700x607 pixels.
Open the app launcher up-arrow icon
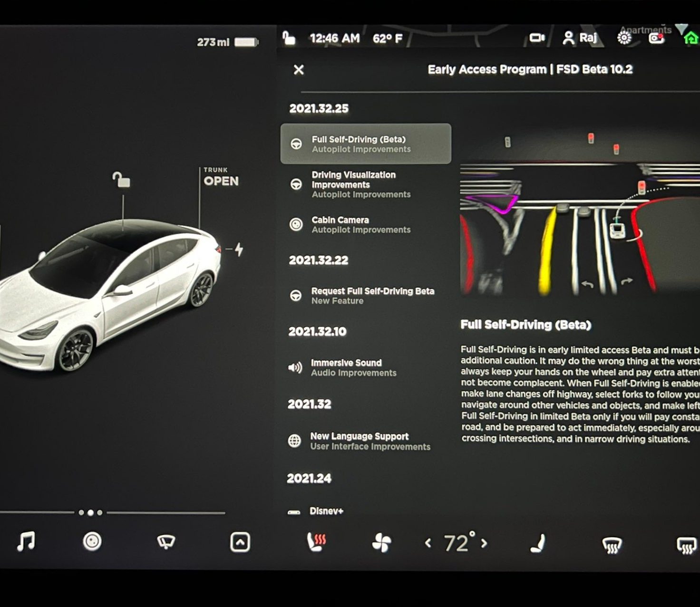pyautogui.click(x=240, y=542)
